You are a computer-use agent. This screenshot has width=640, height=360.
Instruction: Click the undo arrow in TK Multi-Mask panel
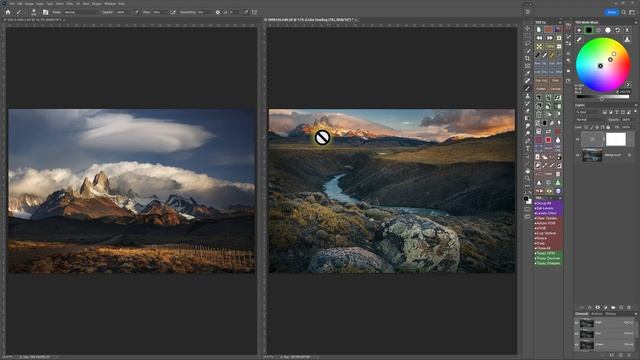pyautogui.click(x=617, y=31)
